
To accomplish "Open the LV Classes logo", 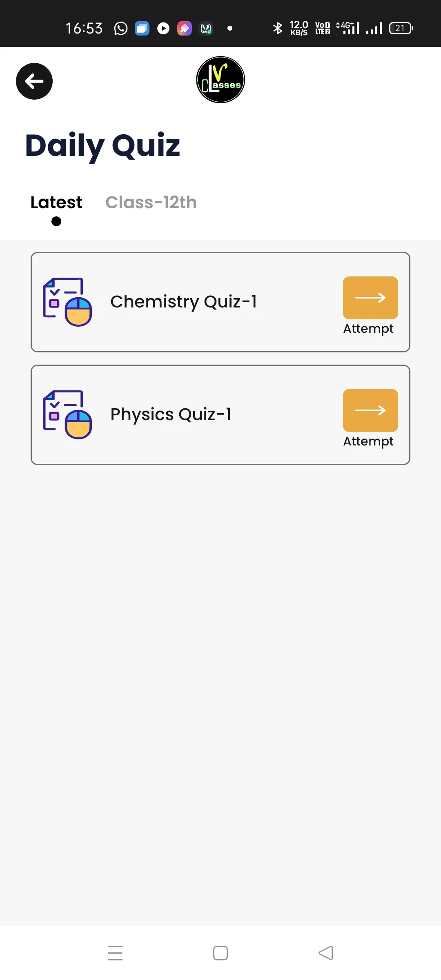I will [220, 80].
